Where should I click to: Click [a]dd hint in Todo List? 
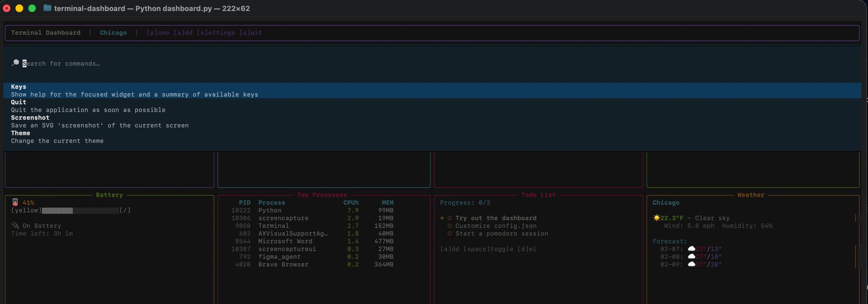449,249
